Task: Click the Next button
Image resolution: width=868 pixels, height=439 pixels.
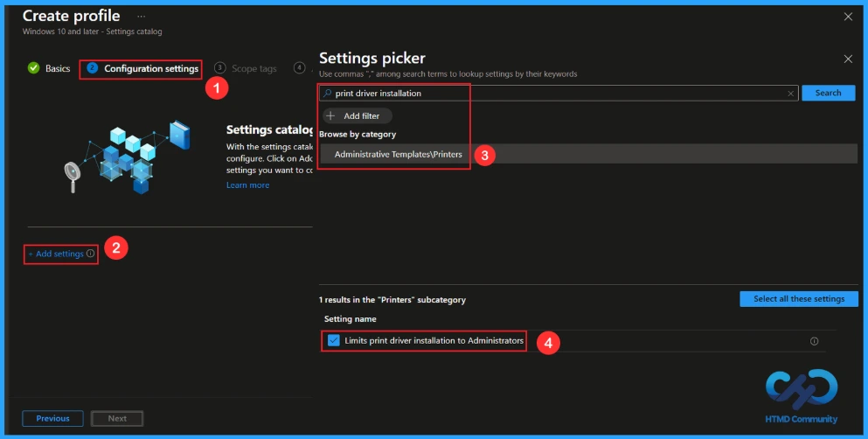Action: click(x=117, y=419)
